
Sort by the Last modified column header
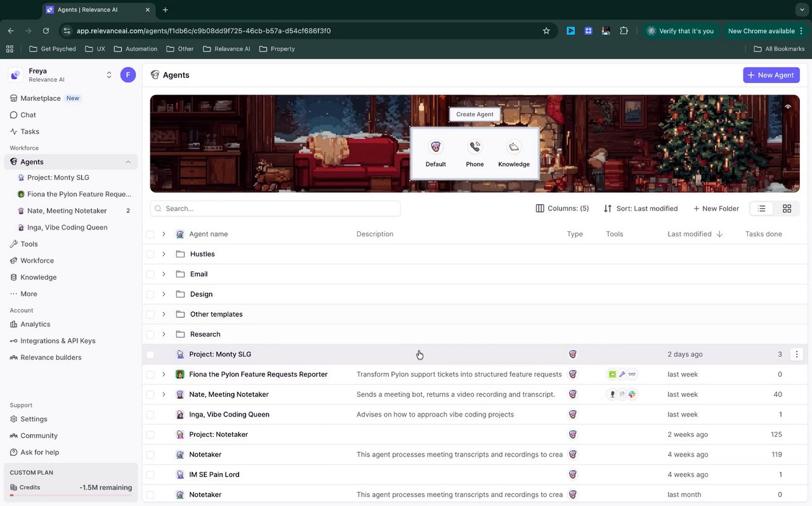pyautogui.click(x=696, y=234)
